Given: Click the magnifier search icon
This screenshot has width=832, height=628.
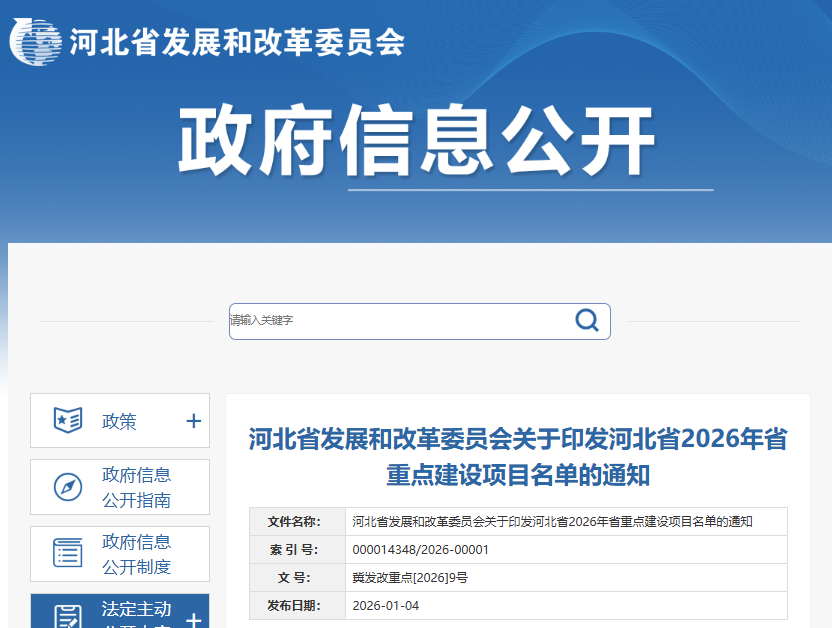Looking at the screenshot, I should pyautogui.click(x=586, y=320).
